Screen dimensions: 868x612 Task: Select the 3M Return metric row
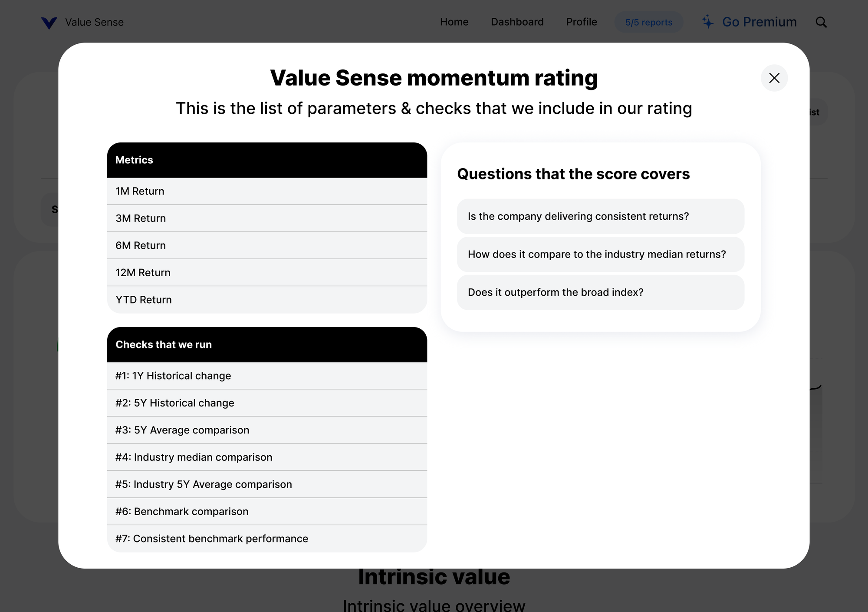click(267, 218)
